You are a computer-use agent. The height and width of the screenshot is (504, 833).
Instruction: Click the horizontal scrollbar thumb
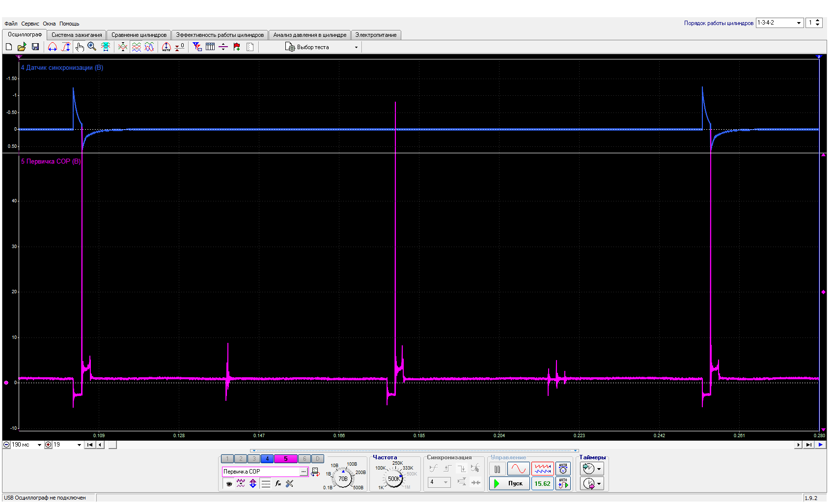tap(112, 445)
